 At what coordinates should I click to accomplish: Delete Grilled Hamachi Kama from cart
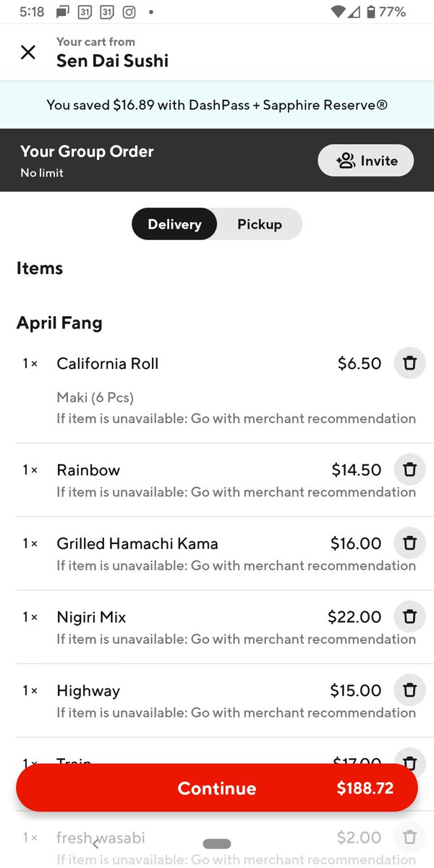coord(409,543)
